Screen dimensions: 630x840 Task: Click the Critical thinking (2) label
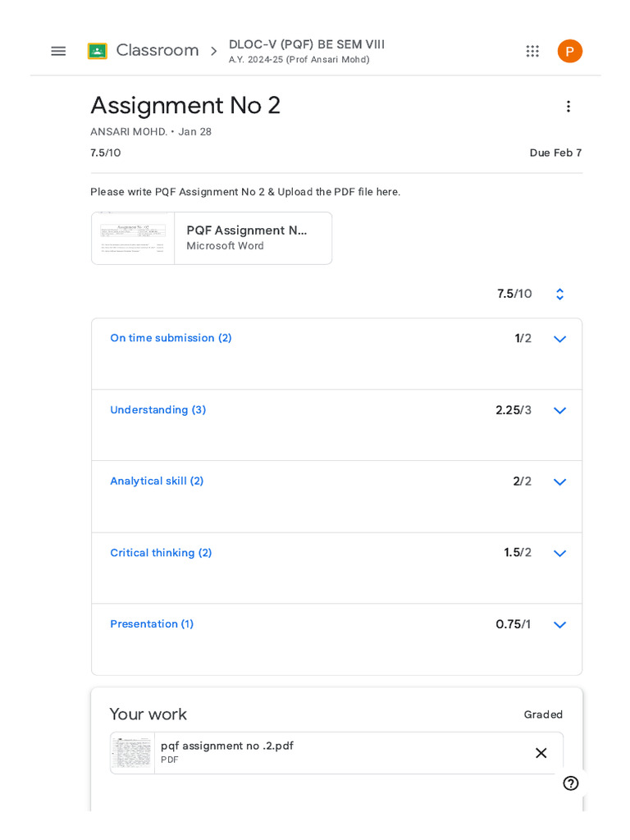pyautogui.click(x=161, y=553)
